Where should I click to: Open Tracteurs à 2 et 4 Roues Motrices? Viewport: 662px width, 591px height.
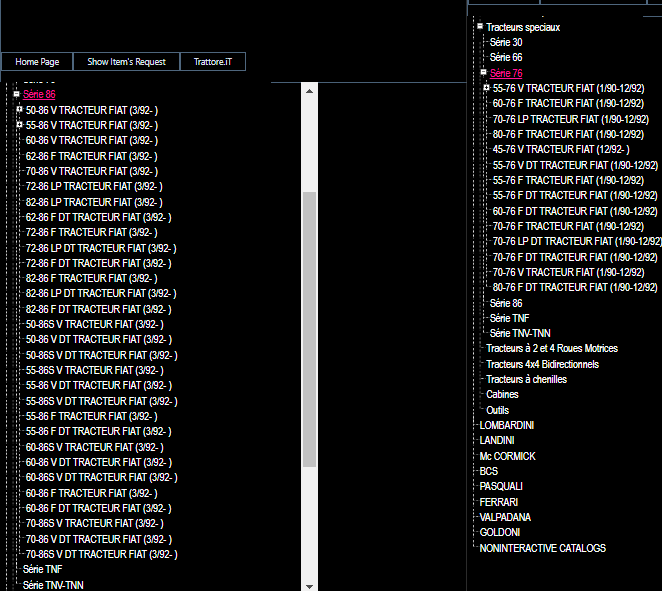point(552,348)
